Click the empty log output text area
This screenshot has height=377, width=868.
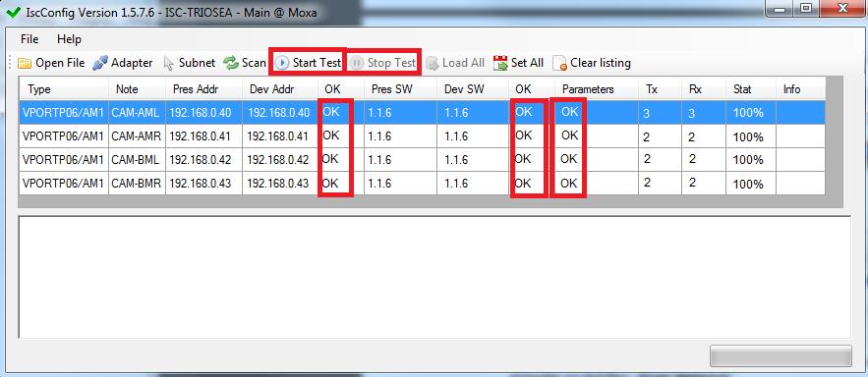click(x=434, y=277)
